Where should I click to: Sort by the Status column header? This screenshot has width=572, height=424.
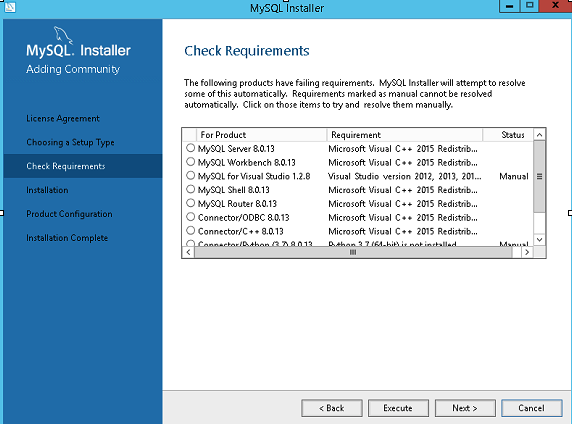(508, 135)
